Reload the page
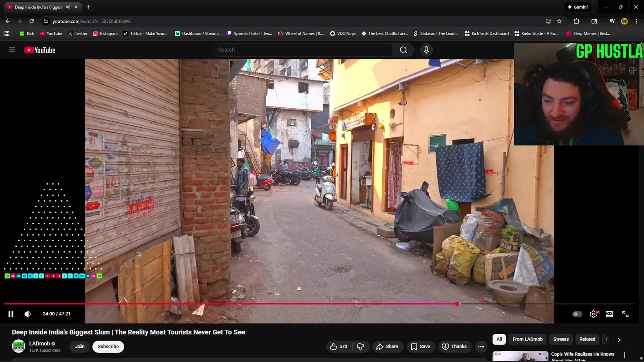 tap(31, 21)
